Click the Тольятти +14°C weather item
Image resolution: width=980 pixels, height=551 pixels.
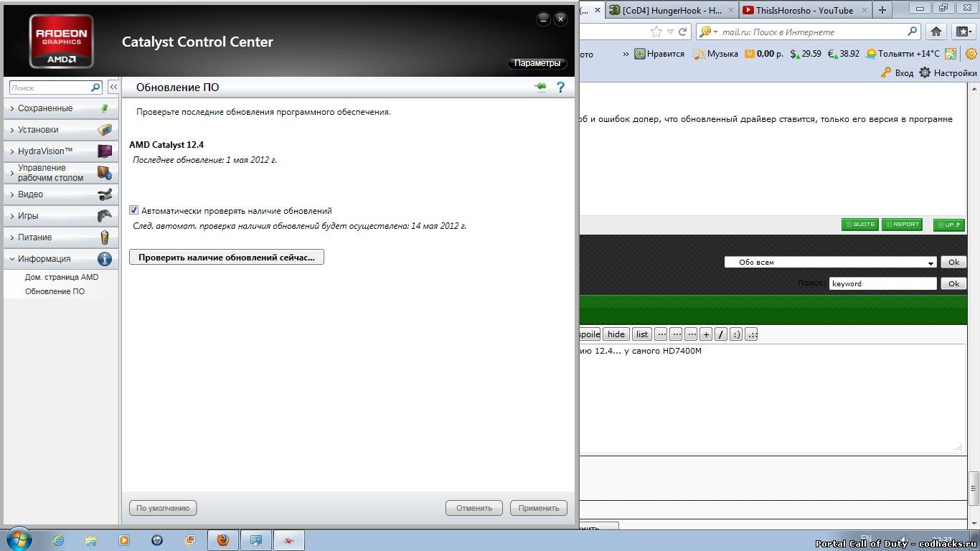coord(903,54)
